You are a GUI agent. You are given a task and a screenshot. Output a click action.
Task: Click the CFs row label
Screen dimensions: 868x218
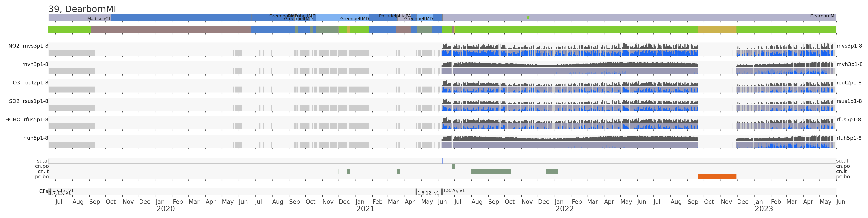[x=43, y=191]
